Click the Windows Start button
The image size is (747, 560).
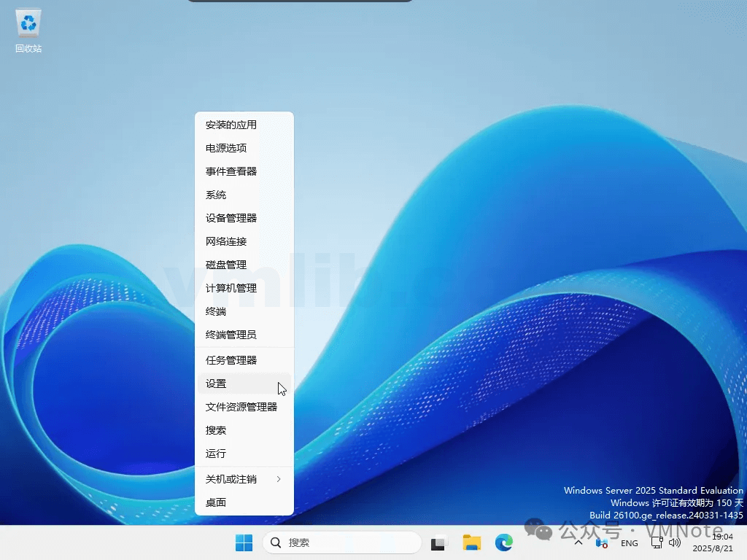(244, 542)
